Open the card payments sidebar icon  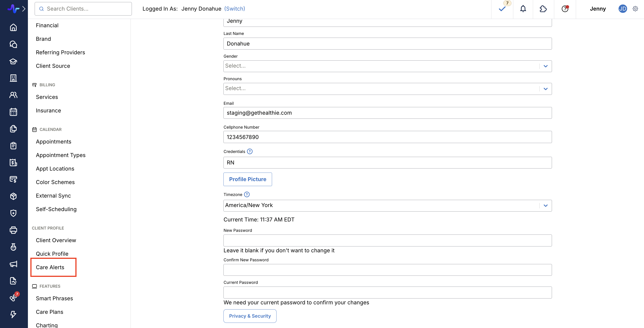[x=13, y=179]
